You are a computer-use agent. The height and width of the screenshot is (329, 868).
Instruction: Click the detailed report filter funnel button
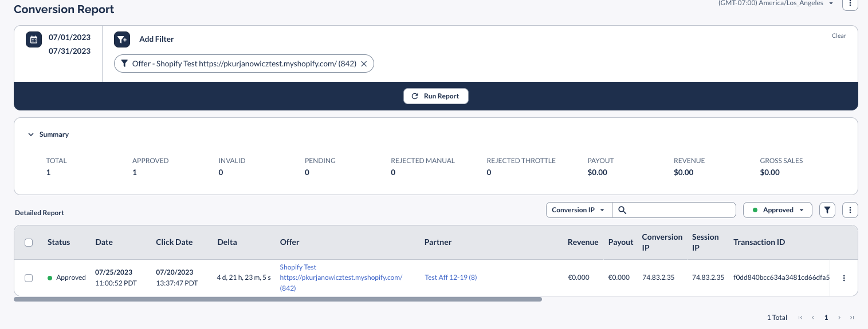coord(827,210)
